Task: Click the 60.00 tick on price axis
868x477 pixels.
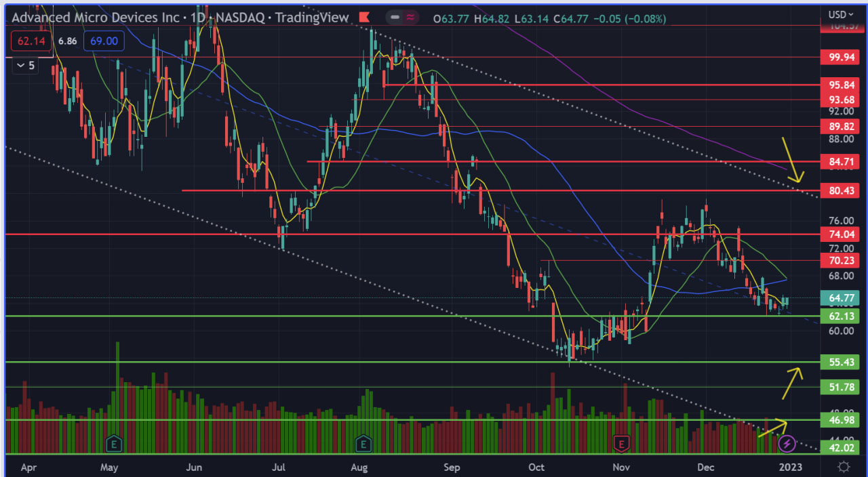Action: (x=840, y=331)
